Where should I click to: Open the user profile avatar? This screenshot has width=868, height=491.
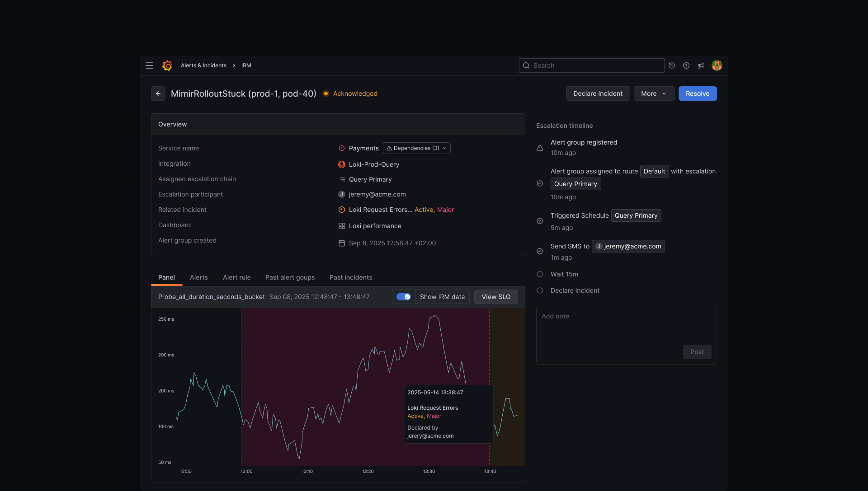point(717,65)
